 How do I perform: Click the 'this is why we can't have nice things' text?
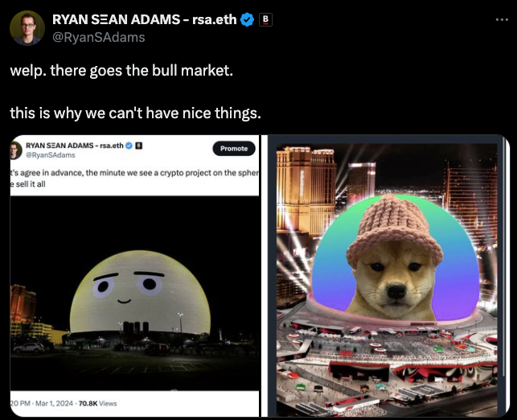(135, 113)
